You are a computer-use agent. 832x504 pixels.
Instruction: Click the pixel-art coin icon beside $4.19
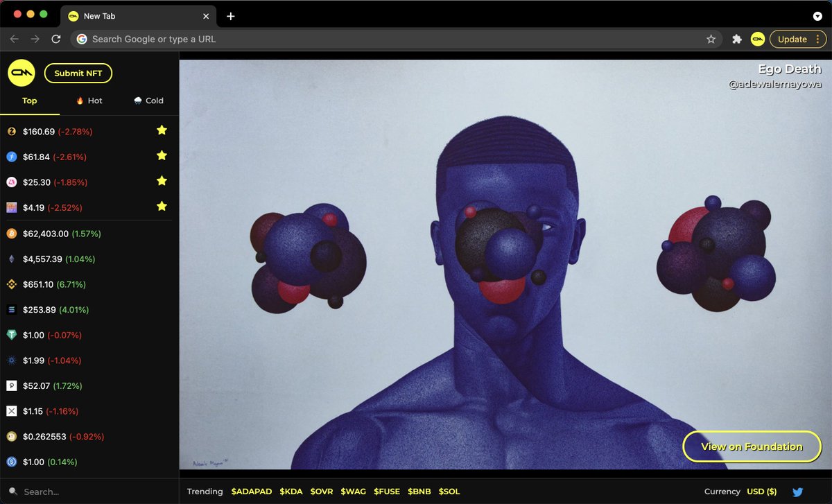(x=11, y=207)
